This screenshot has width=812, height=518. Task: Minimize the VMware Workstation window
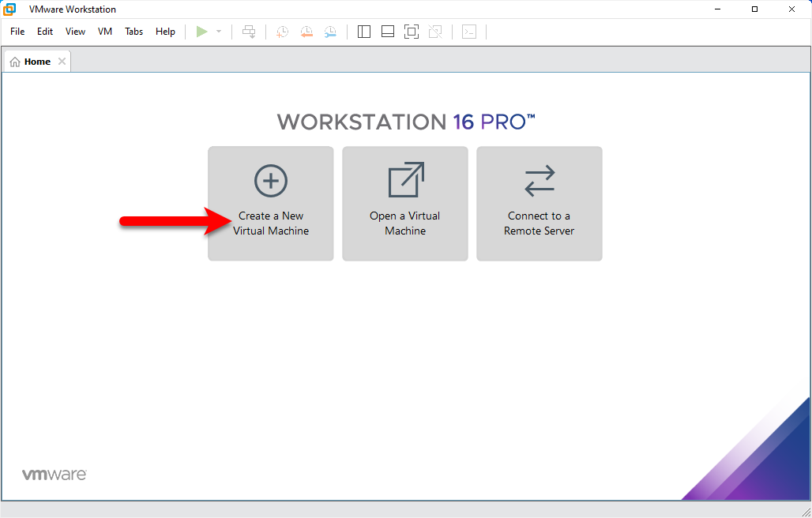[x=718, y=9]
